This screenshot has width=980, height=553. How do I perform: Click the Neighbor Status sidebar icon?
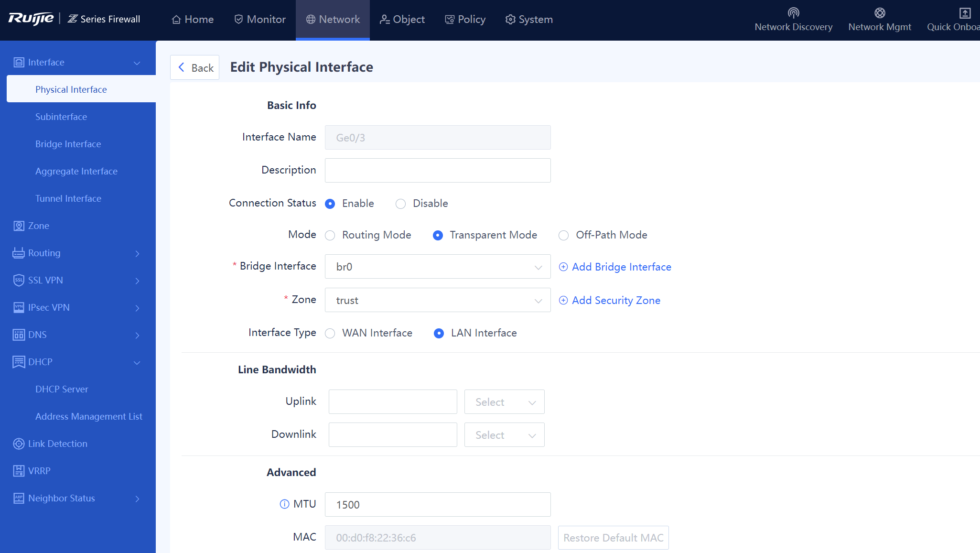coord(19,498)
